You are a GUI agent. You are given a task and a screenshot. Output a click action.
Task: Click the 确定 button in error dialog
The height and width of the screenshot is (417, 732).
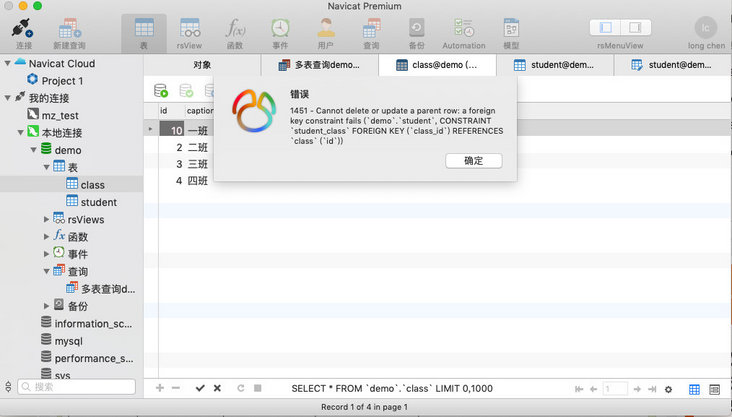tap(474, 161)
